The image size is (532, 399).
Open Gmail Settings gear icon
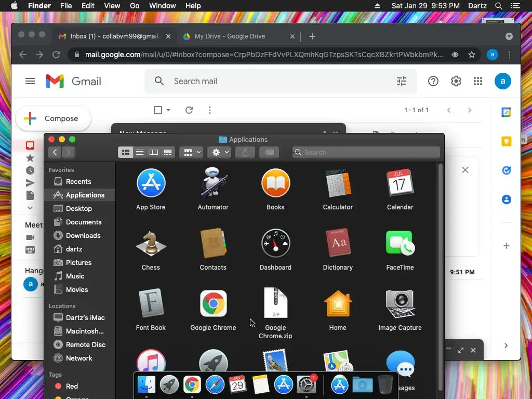point(456,81)
